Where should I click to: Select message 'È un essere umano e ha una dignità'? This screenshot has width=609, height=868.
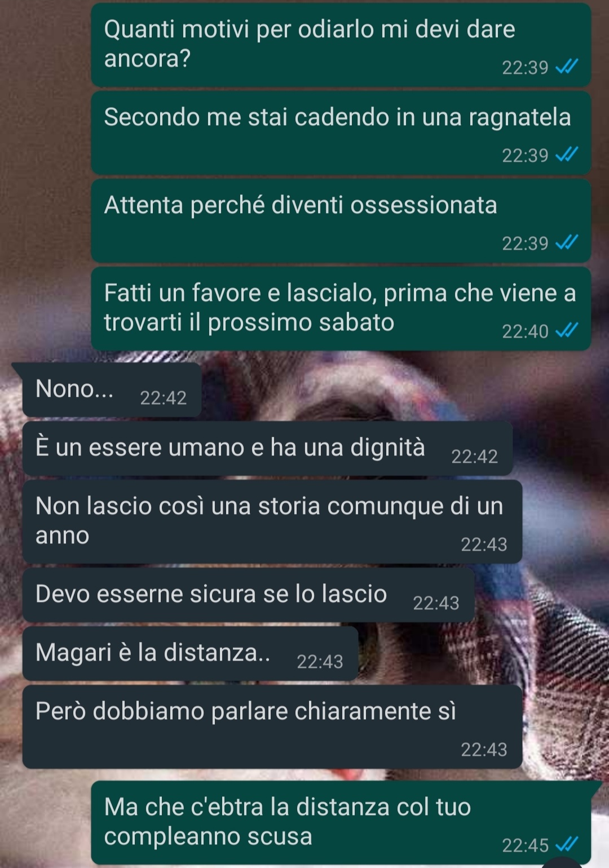point(267,449)
